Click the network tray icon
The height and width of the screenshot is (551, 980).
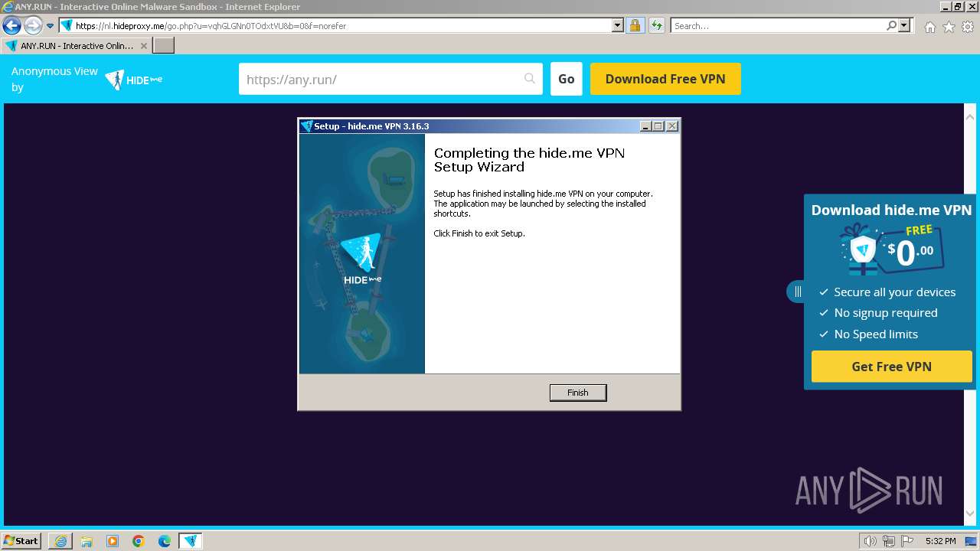[x=888, y=541]
